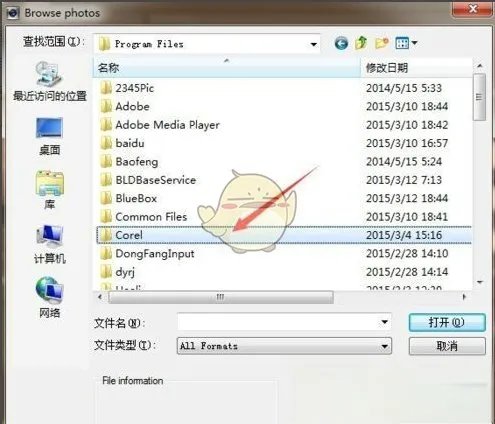
Task: Go up one folder level
Action: (361, 43)
